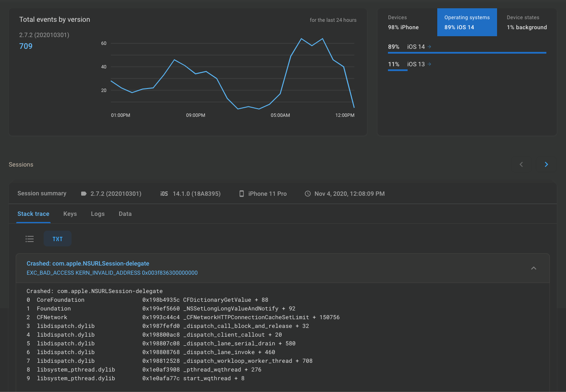Advance to the next session with the right chevron
Image resolution: width=566 pixels, height=392 pixels.
[x=546, y=164]
